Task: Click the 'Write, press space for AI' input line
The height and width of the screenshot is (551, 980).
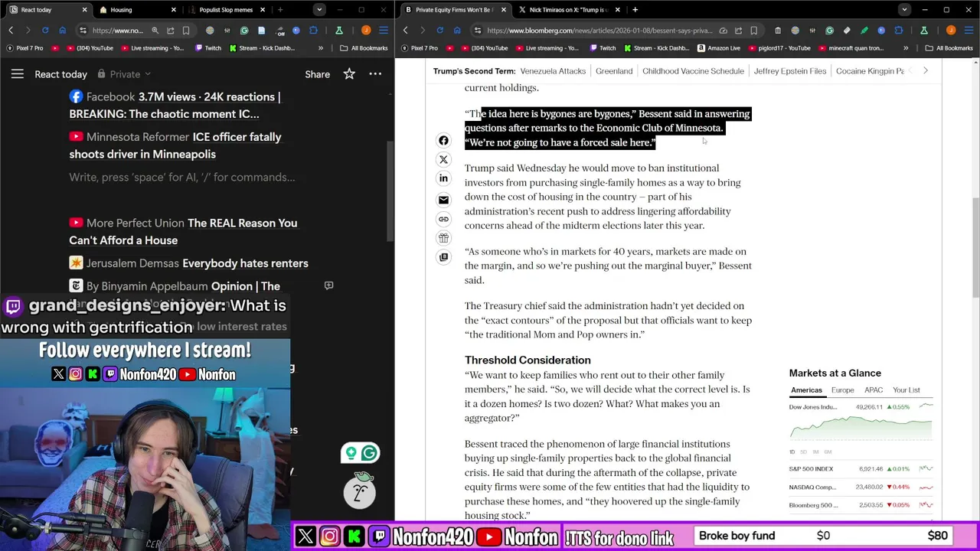Action: point(182,178)
